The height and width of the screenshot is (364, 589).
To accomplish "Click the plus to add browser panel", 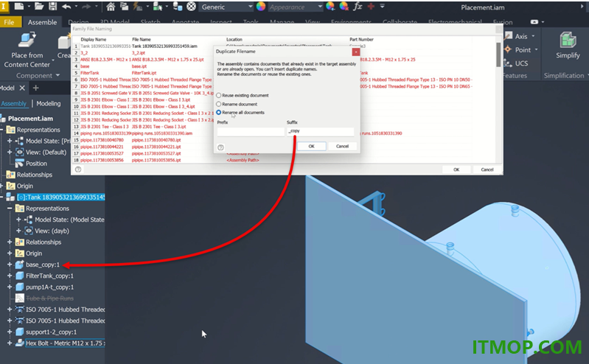I will [x=35, y=88].
